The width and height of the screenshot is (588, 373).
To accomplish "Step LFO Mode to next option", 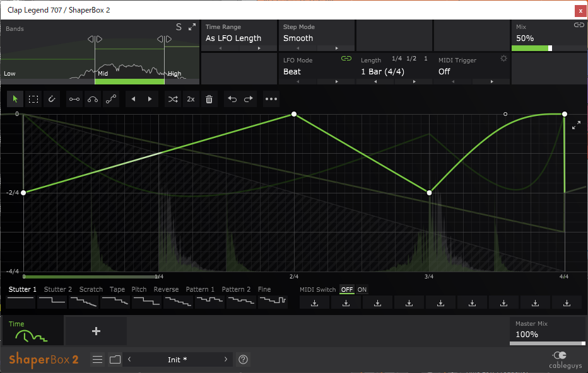I will click(336, 82).
